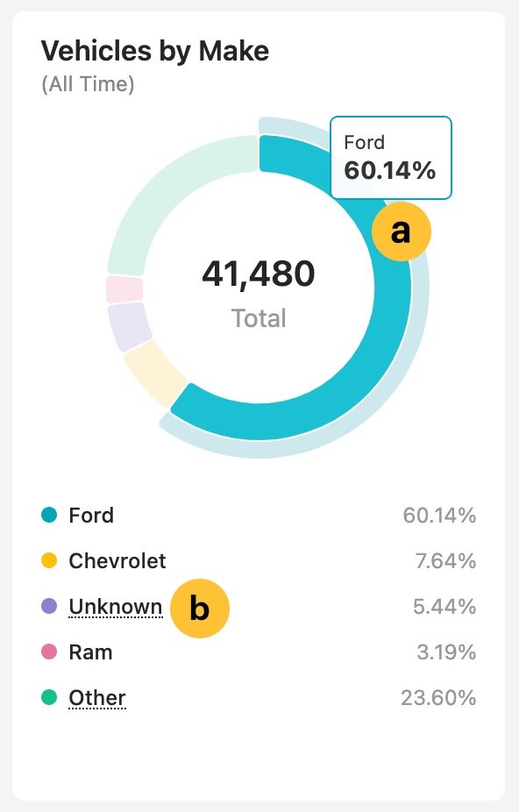This screenshot has width=519, height=812.
Task: Click the Ford 60.14% tooltip
Action: click(390, 157)
